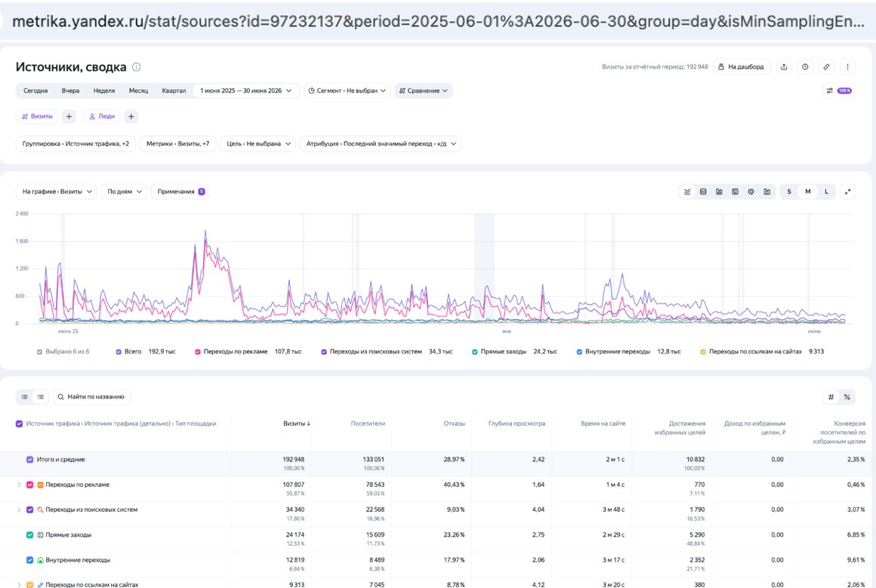Switch table to flat list view icon
876x588 pixels.
click(x=25, y=397)
